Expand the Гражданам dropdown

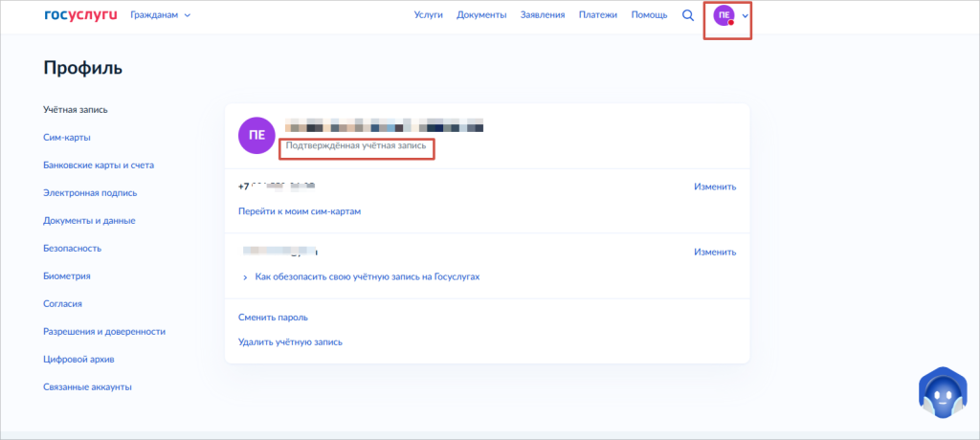[x=161, y=15]
